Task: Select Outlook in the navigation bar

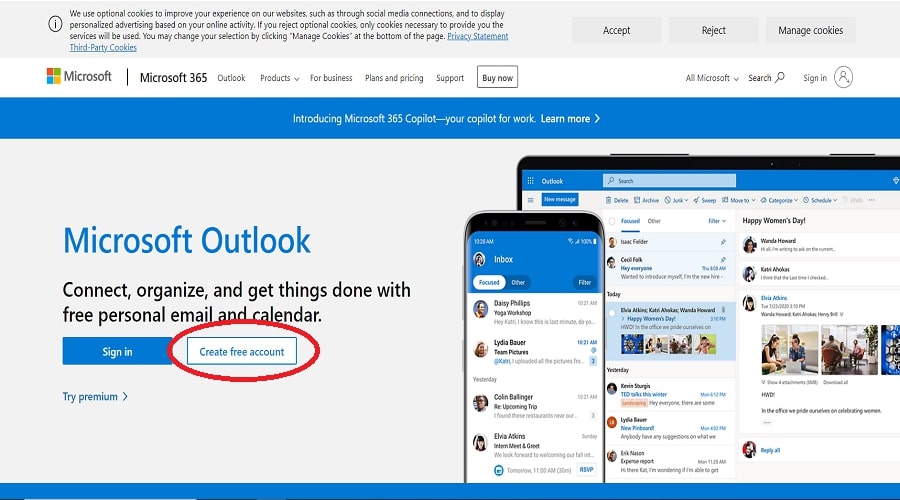Action: tap(231, 78)
